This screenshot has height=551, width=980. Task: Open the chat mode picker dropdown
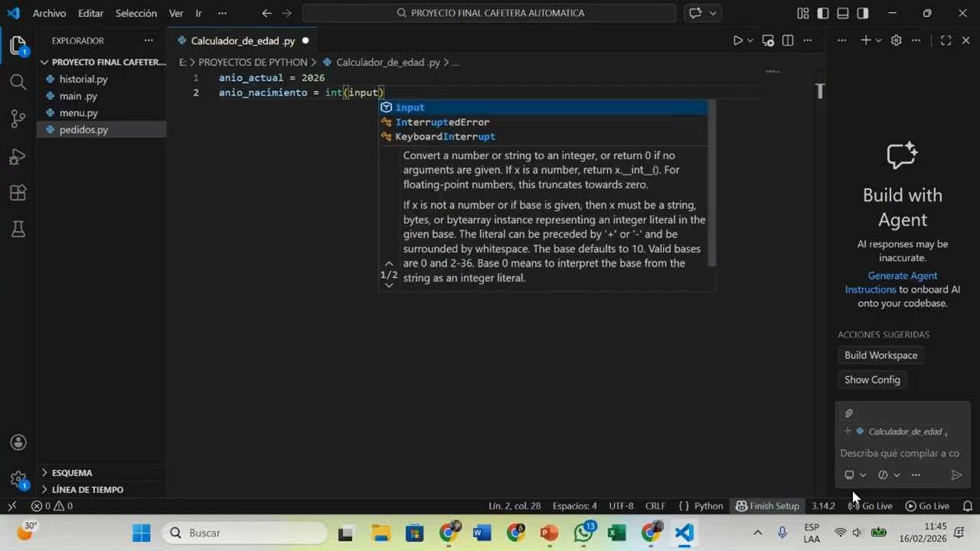click(x=889, y=475)
